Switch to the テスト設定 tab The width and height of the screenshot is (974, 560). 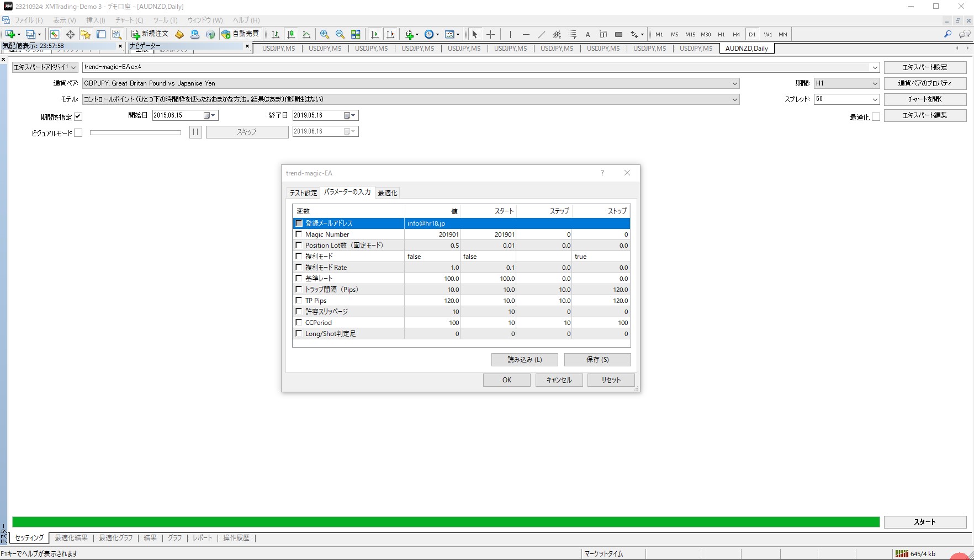(304, 193)
